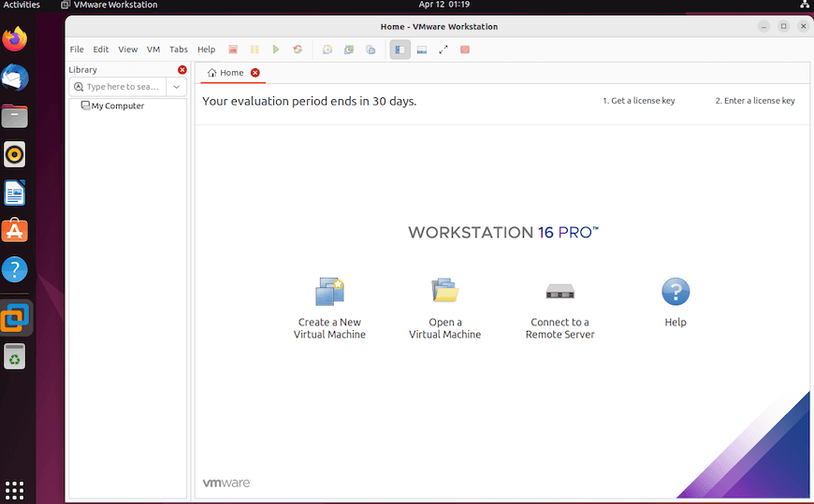Click the Open a Virtual Machine label
Viewport: 814px width, 504px height.
point(445,328)
